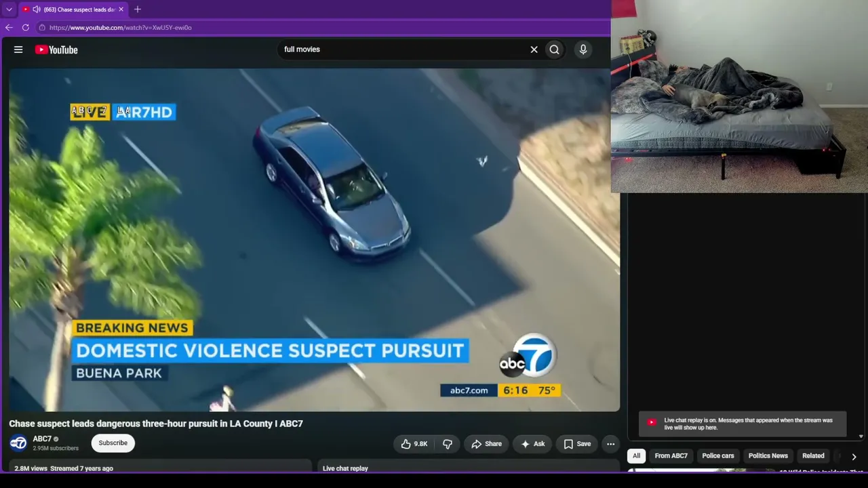View site information beside the URL

[x=42, y=28]
